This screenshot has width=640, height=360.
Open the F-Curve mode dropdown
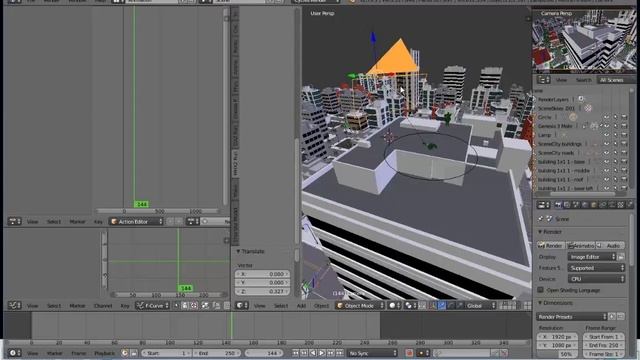click(152, 305)
